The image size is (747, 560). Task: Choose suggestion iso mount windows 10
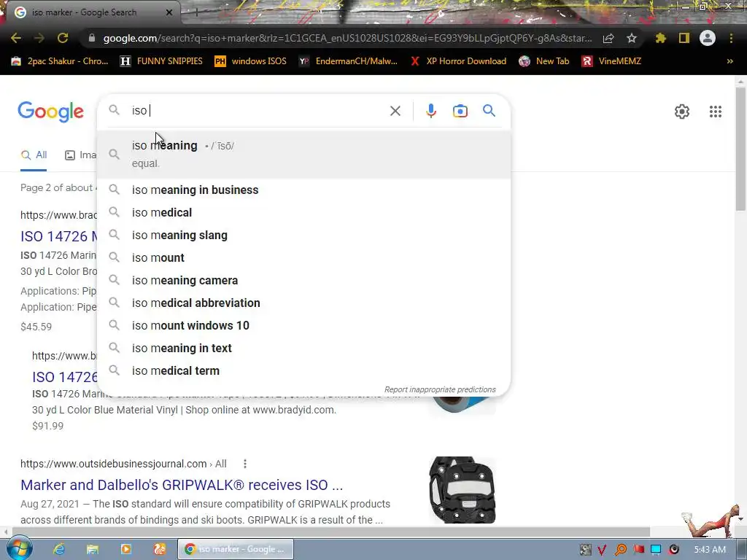303,326
